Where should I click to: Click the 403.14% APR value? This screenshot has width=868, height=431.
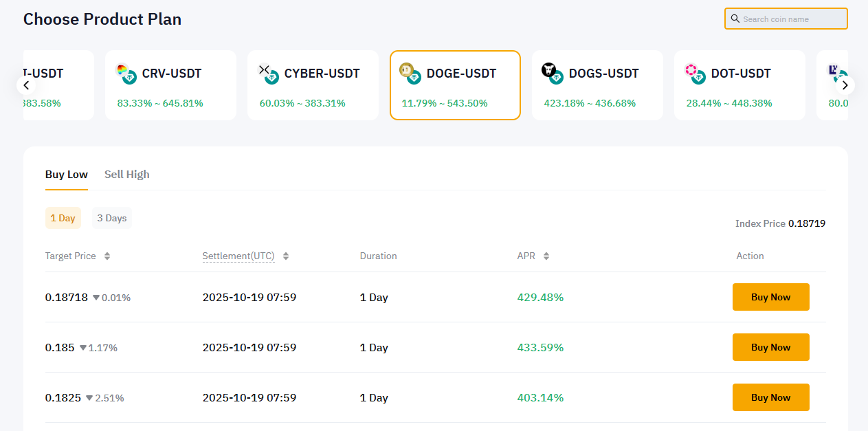[x=540, y=398]
